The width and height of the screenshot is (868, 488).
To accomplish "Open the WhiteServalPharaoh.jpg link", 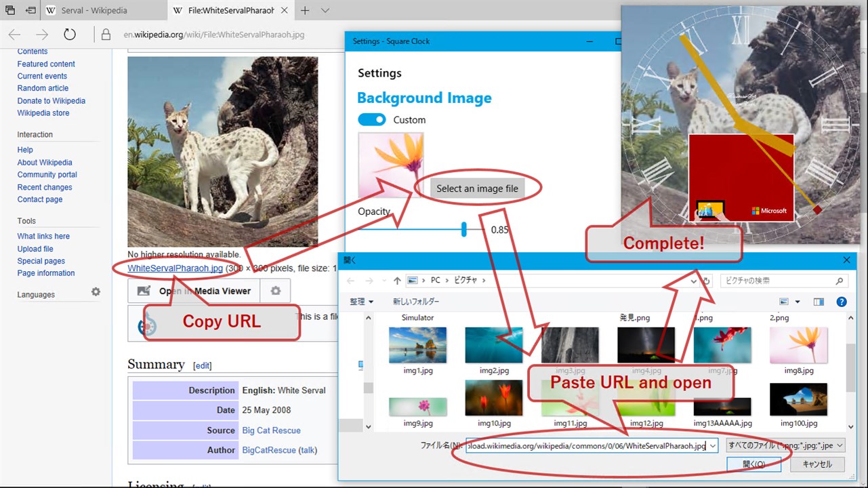I will coord(175,268).
